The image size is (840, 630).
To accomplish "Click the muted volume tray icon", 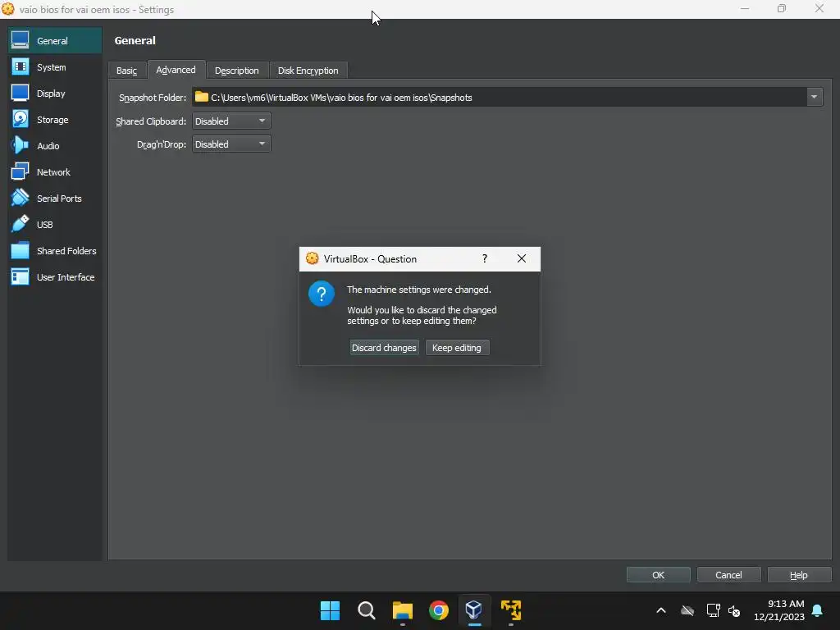I will pos(734,610).
